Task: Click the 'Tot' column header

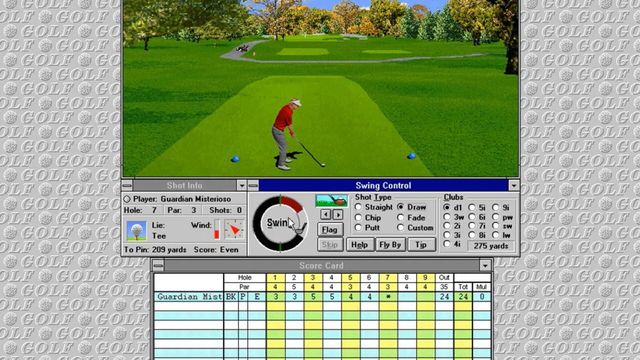Action: tap(462, 287)
